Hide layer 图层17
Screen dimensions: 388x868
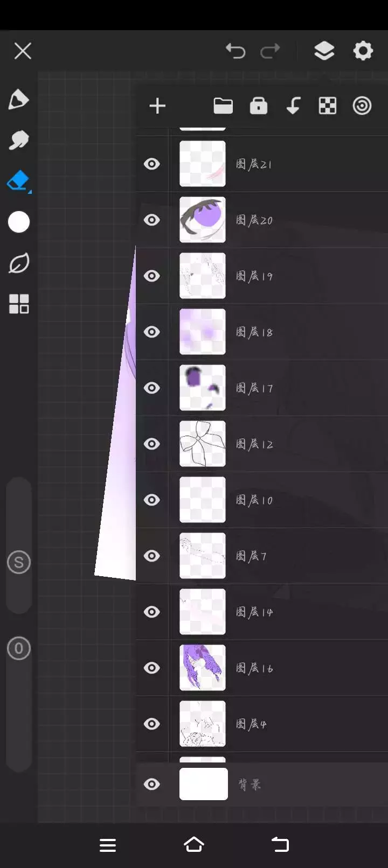(152, 388)
